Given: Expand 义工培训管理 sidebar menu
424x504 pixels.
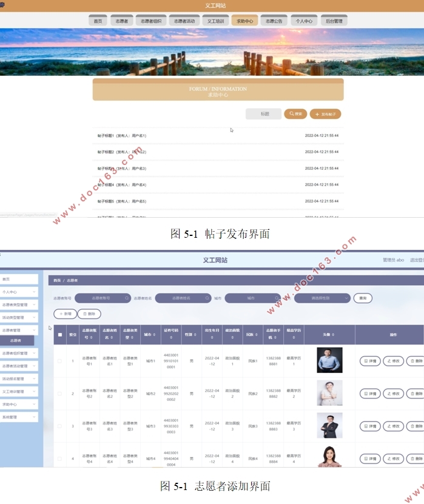Looking at the screenshot, I should tap(19, 392).
